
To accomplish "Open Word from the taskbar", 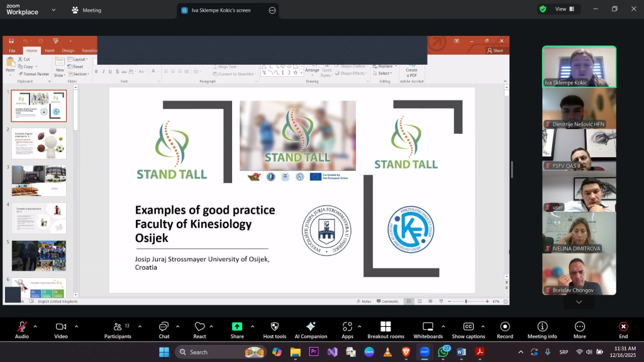I will coord(461,352).
